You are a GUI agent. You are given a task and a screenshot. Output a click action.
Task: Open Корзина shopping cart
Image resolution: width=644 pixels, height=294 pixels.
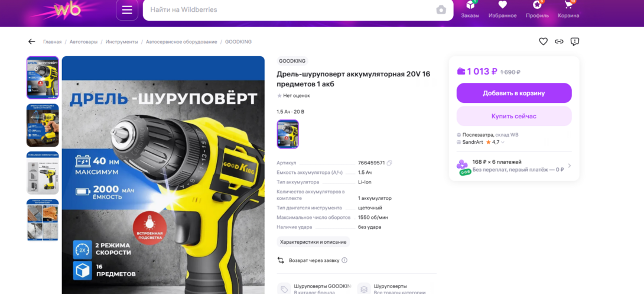pos(568,10)
